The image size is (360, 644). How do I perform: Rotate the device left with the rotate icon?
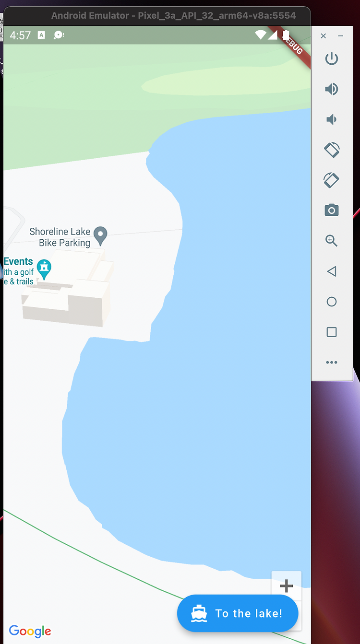click(332, 150)
